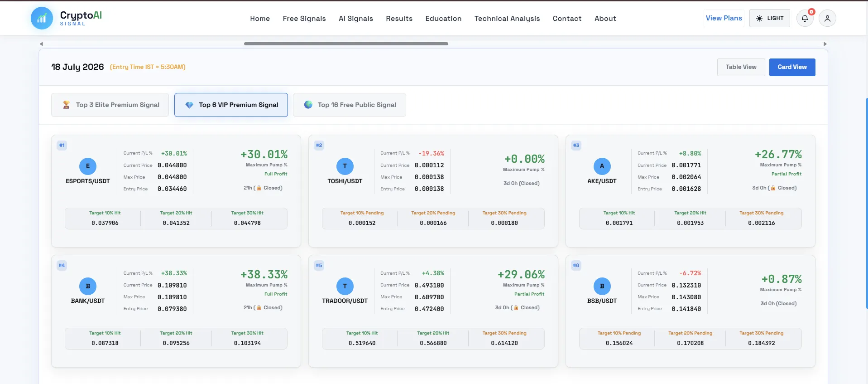
Task: Click the TRADOOR/USDT coin avatar
Action: pyautogui.click(x=345, y=287)
